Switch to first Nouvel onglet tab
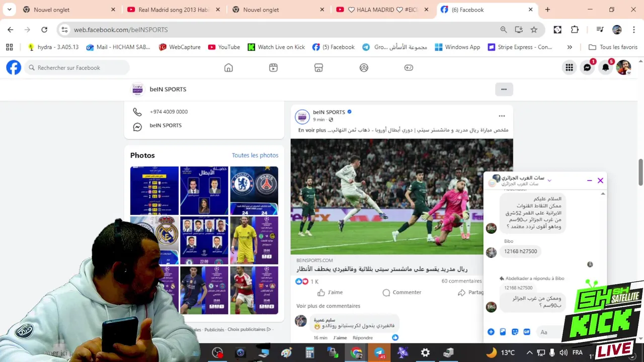This screenshot has height=362, width=644. tap(68, 10)
